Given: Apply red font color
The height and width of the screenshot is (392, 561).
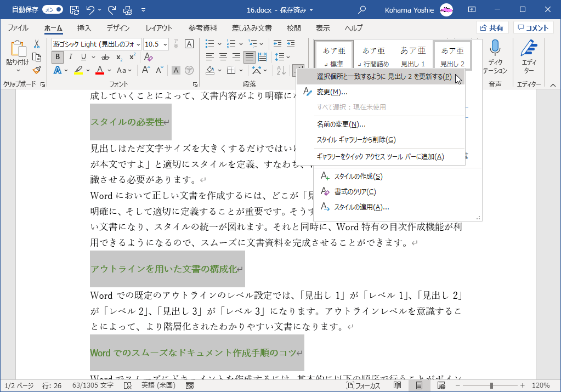Looking at the screenshot, I should 100,70.
